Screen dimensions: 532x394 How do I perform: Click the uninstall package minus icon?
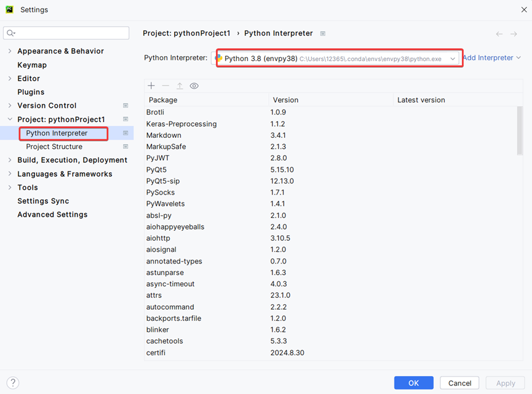coord(165,86)
